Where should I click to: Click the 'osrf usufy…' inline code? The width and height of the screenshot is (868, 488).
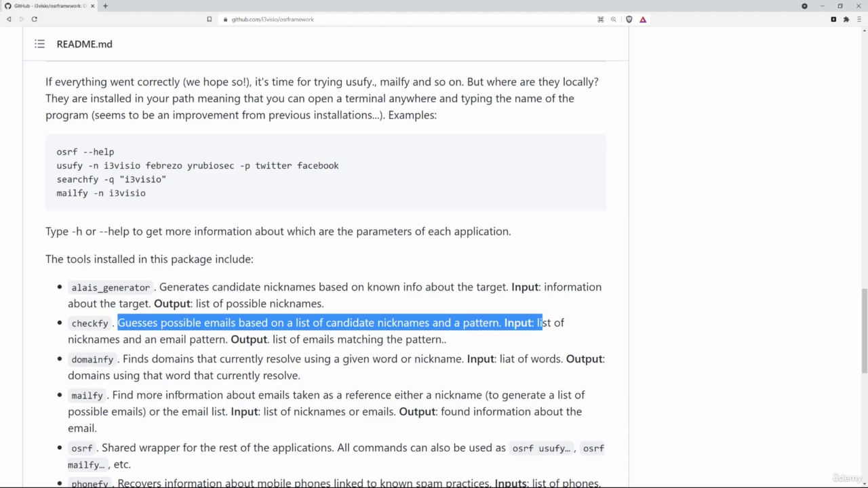(x=541, y=448)
